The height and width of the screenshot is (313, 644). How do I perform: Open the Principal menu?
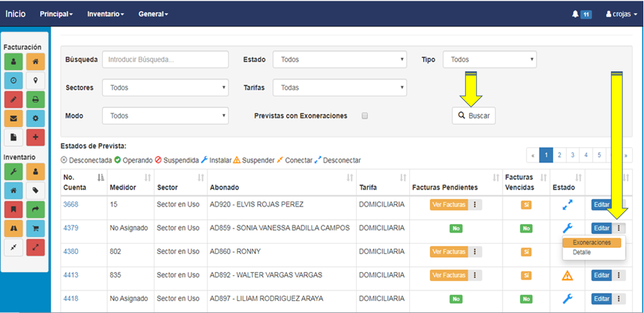point(56,14)
